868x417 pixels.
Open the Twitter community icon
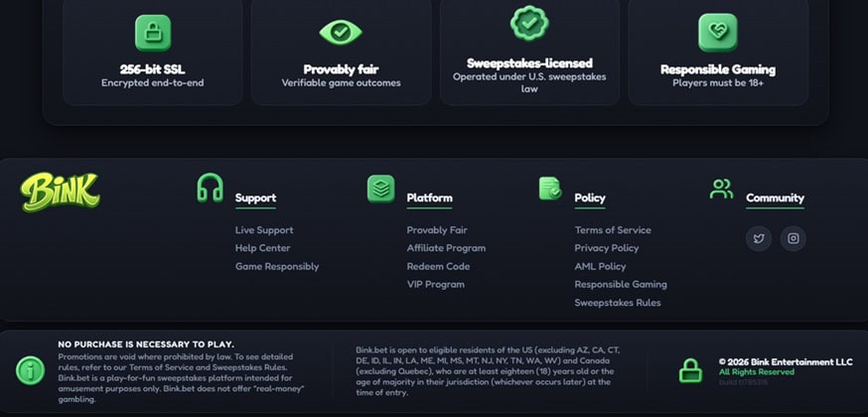click(759, 238)
